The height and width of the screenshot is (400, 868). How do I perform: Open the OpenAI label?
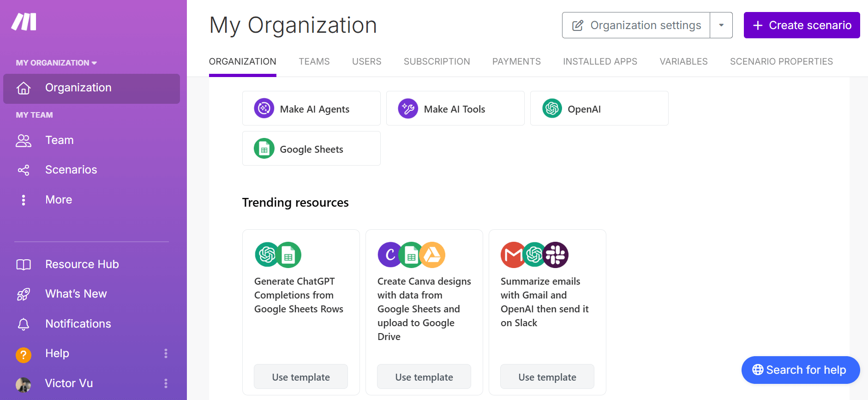coord(584,109)
